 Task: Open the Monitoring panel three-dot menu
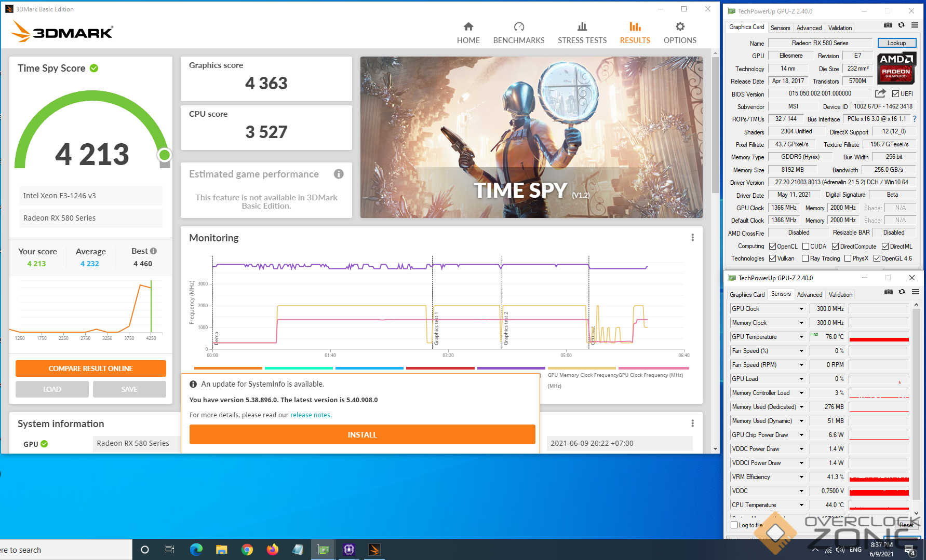pos(692,238)
